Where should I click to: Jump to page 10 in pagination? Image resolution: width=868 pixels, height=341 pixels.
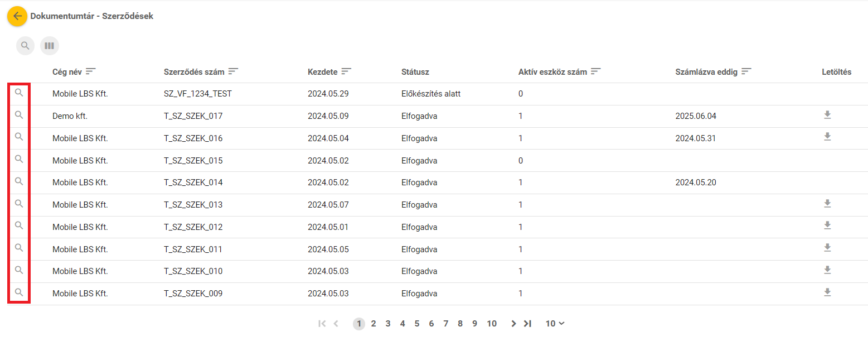(491, 324)
